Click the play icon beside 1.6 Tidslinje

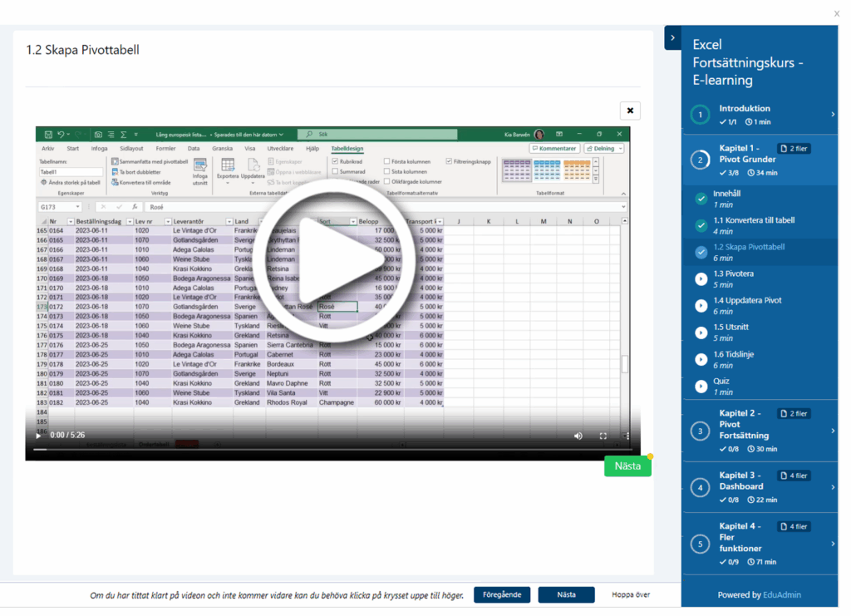coord(701,359)
